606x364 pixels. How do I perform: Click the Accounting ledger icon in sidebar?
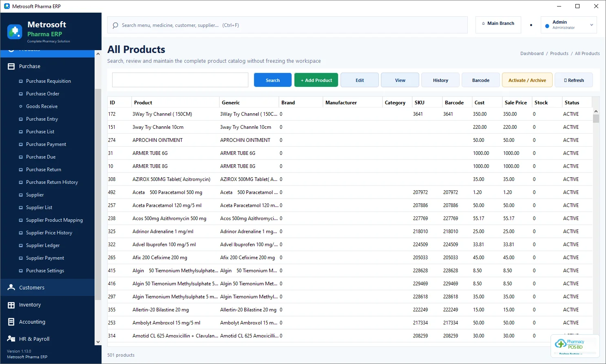[x=11, y=322]
